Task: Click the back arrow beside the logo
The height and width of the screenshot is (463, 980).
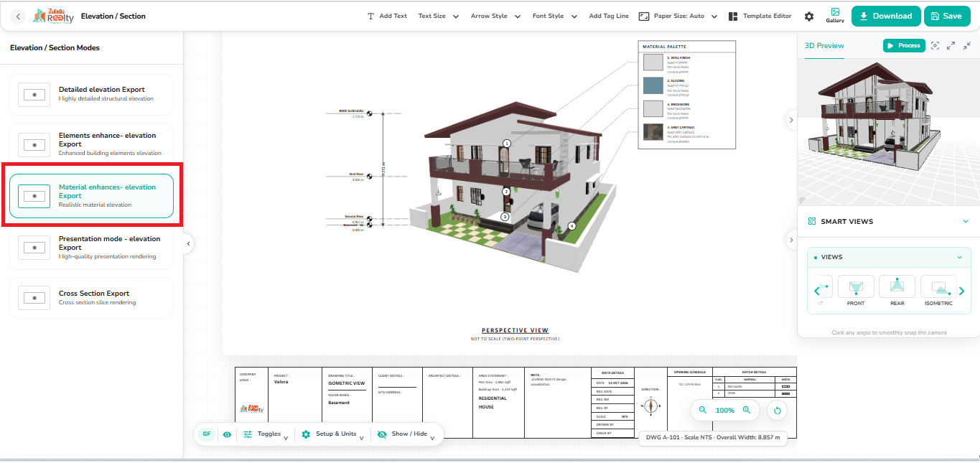Action: 18,16
